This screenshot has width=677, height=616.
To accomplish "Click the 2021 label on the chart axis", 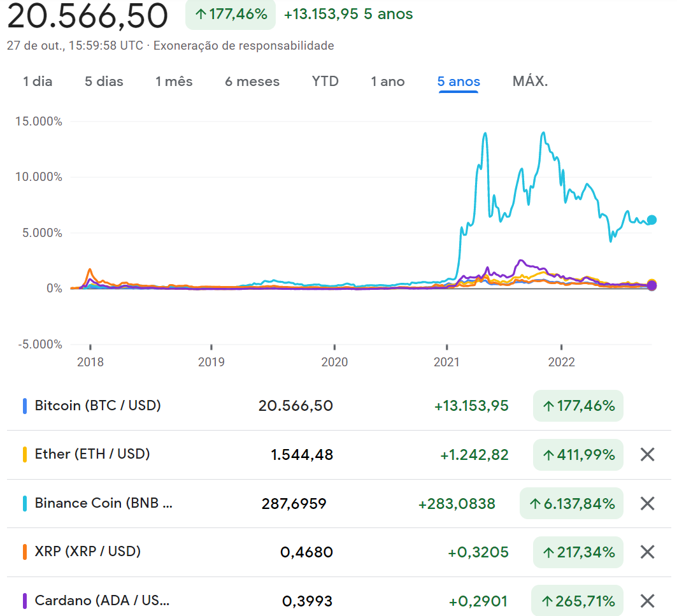I will 448,362.
